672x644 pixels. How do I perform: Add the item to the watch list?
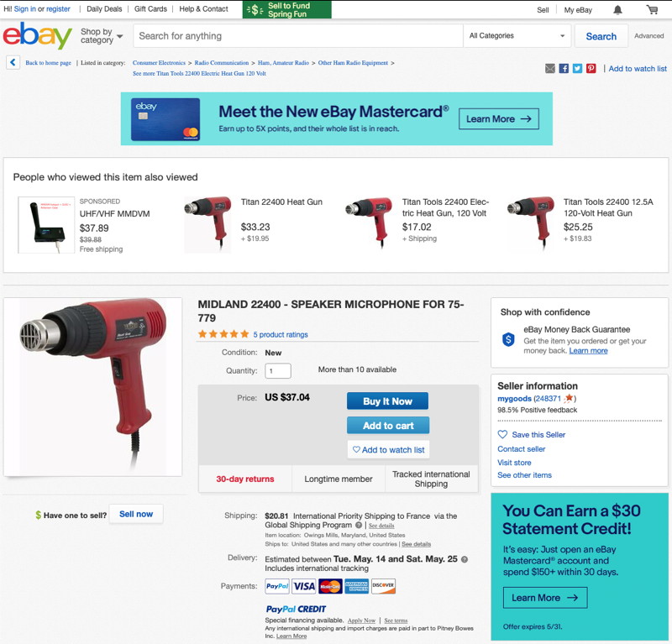[388, 450]
